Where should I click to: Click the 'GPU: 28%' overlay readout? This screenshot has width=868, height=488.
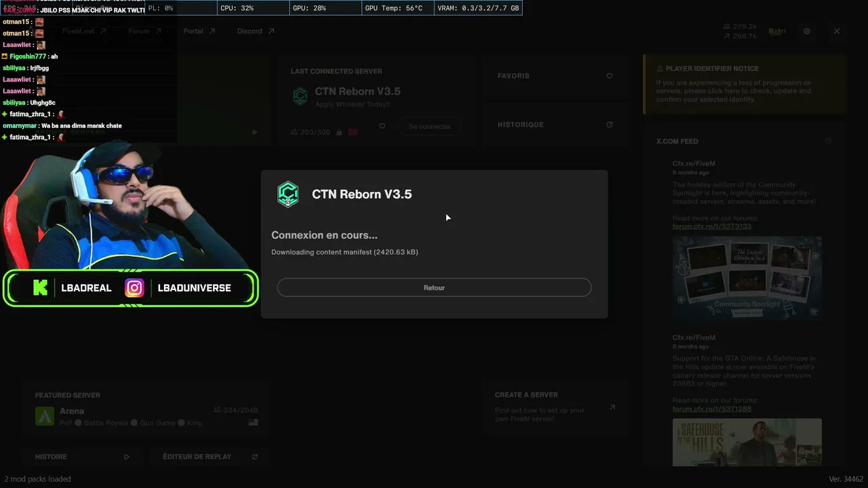(309, 8)
